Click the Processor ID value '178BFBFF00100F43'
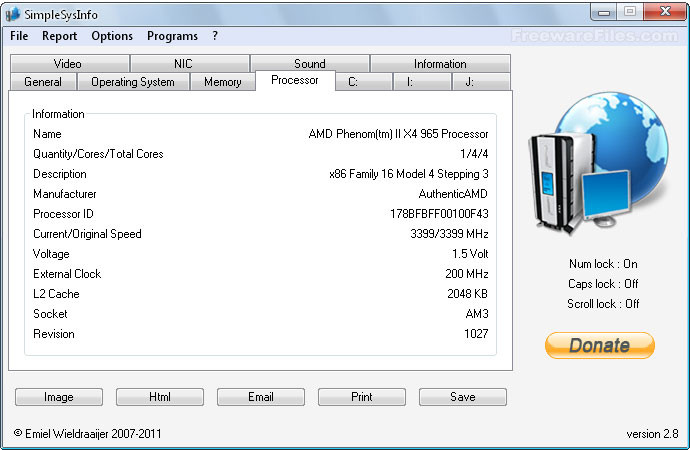The width and height of the screenshot is (690, 450). tap(439, 214)
